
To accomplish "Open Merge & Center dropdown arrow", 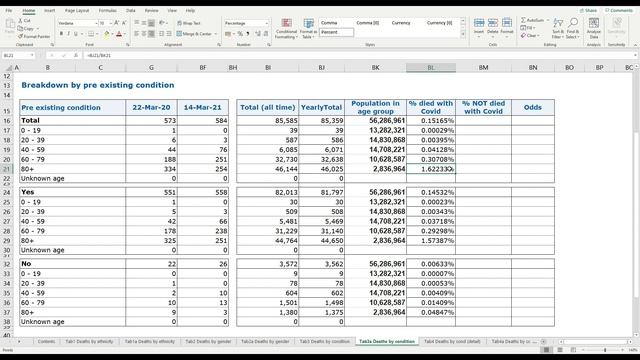I will 216,34.
